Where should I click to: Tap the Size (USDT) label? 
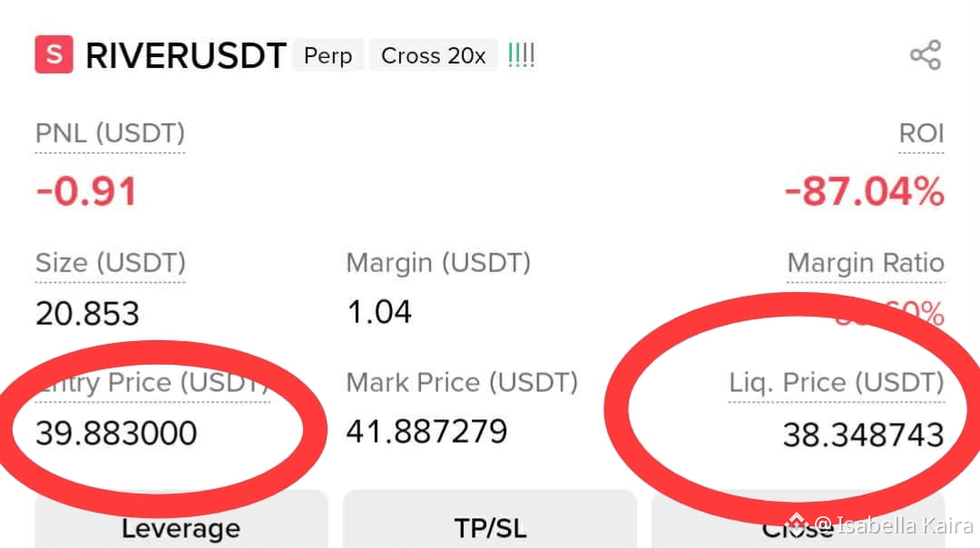pos(111,263)
